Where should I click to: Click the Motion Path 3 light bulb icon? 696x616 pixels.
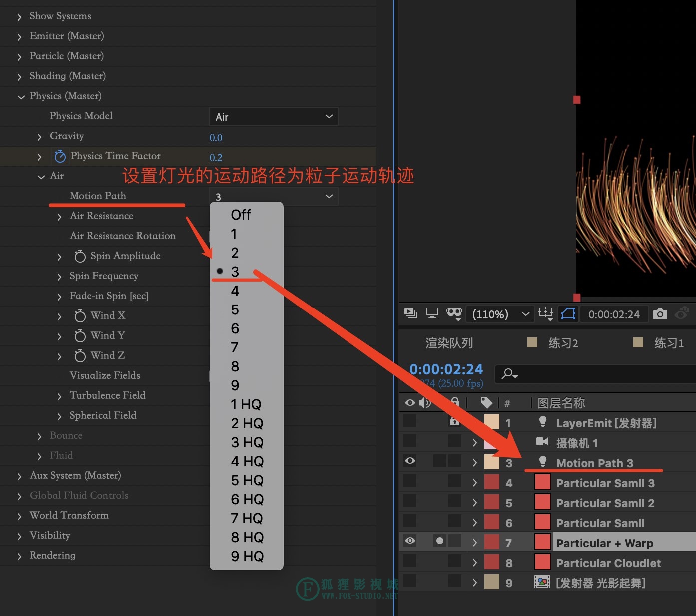542,462
